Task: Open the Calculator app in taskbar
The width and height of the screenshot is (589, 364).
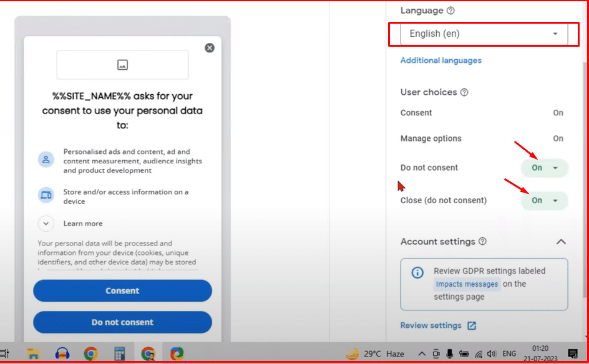Action: click(x=119, y=353)
